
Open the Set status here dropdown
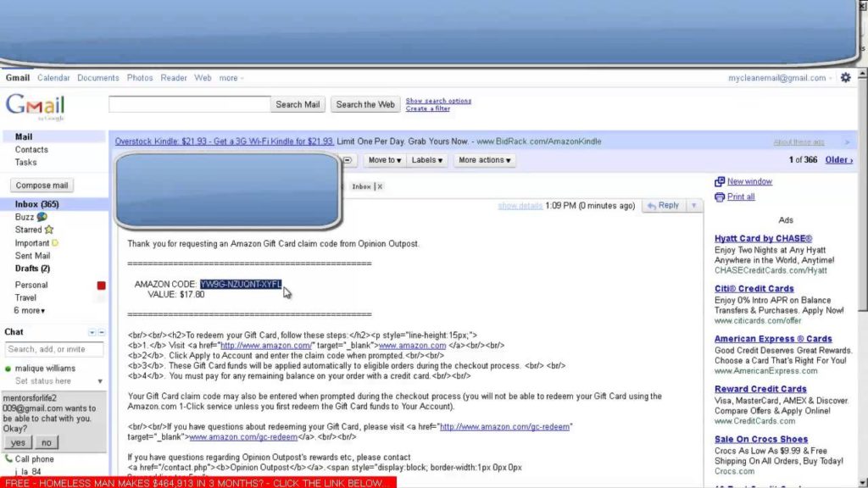point(100,382)
